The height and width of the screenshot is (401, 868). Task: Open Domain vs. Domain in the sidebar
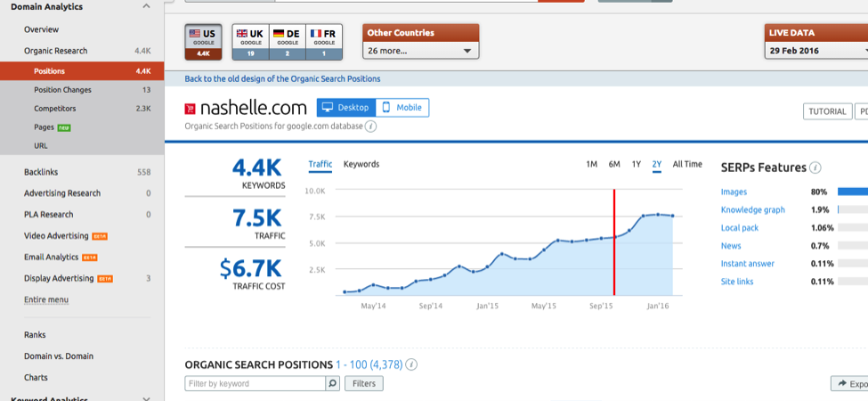pyautogui.click(x=59, y=356)
